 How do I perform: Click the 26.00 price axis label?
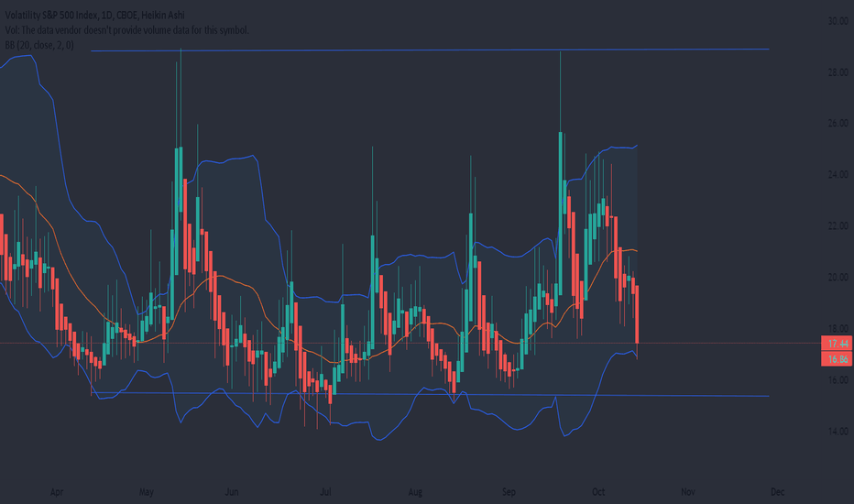[x=838, y=124]
